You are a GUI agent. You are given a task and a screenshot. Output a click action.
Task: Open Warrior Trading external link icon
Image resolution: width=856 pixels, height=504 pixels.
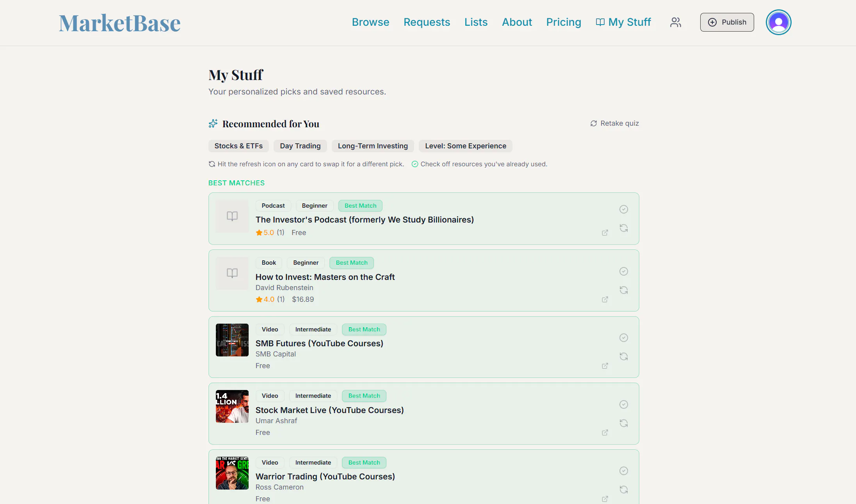605,499
